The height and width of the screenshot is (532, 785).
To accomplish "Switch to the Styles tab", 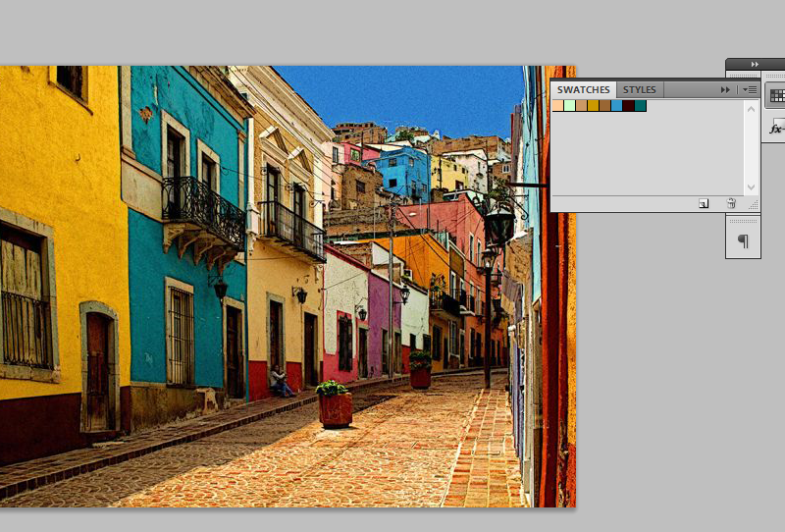I will 640,89.
